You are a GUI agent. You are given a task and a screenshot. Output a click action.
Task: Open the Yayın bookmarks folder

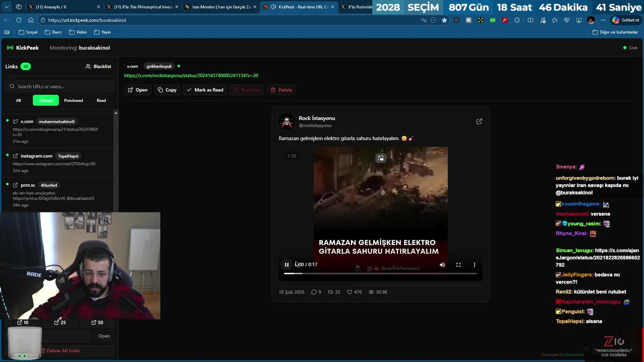[x=102, y=32]
